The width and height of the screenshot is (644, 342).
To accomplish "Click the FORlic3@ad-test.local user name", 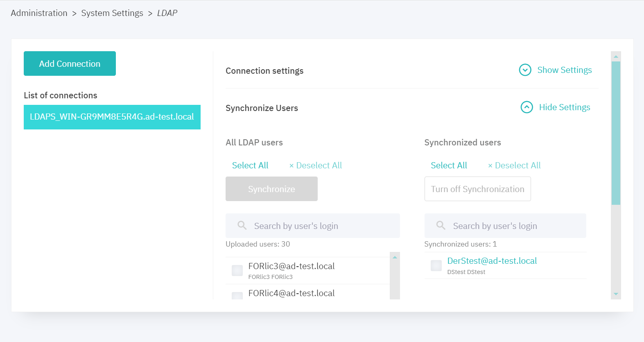I will (291, 266).
